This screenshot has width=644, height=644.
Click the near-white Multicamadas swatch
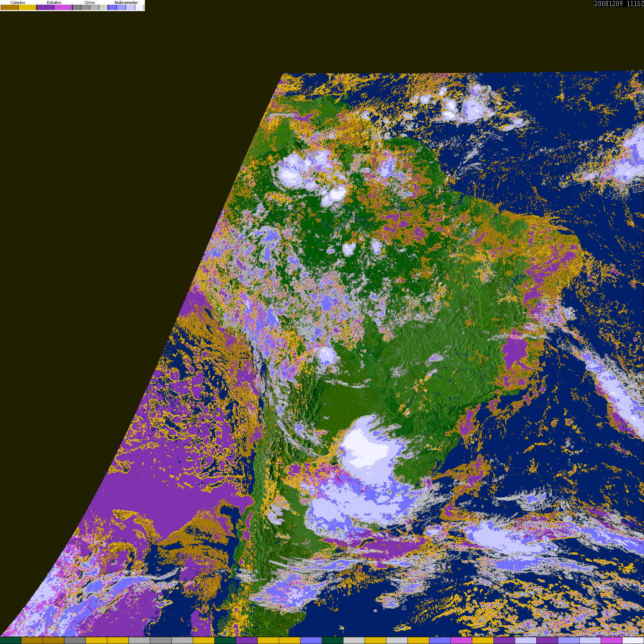pos(140,7)
